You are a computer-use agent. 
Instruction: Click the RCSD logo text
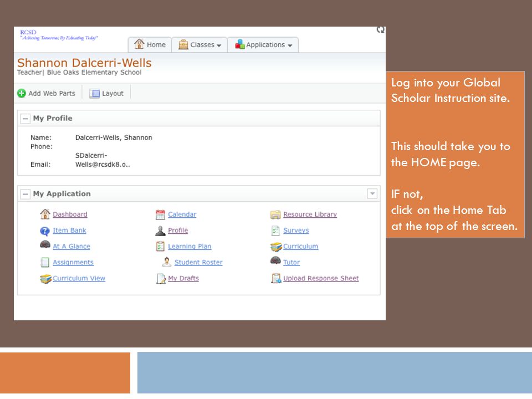pyautogui.click(x=28, y=32)
